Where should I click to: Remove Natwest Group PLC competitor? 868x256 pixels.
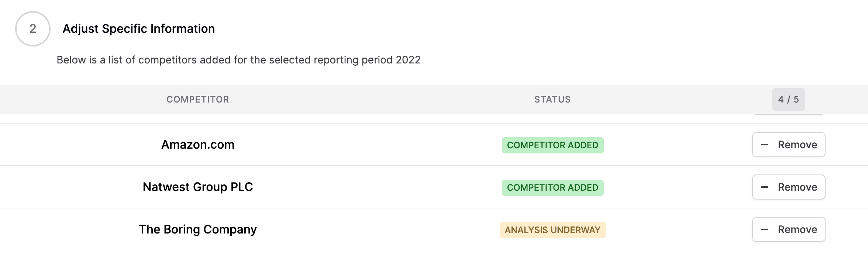coord(789,187)
